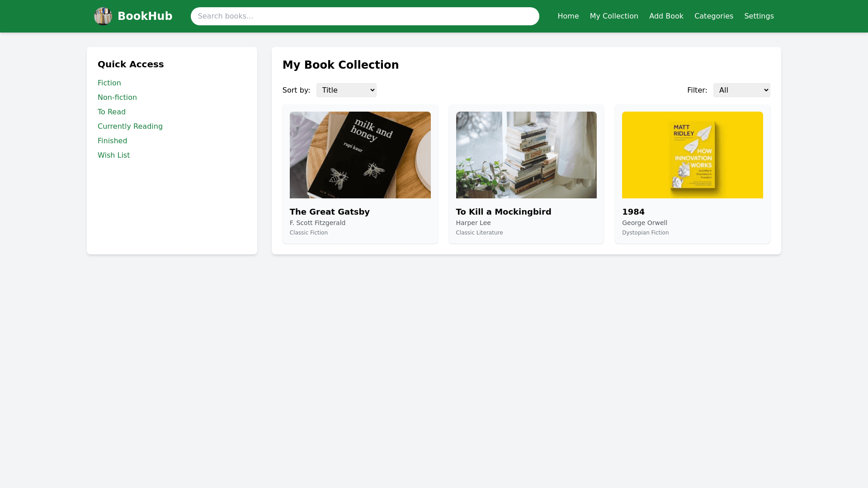Click the BookHub logo icon
Image resolution: width=868 pixels, height=488 pixels.
(103, 16)
